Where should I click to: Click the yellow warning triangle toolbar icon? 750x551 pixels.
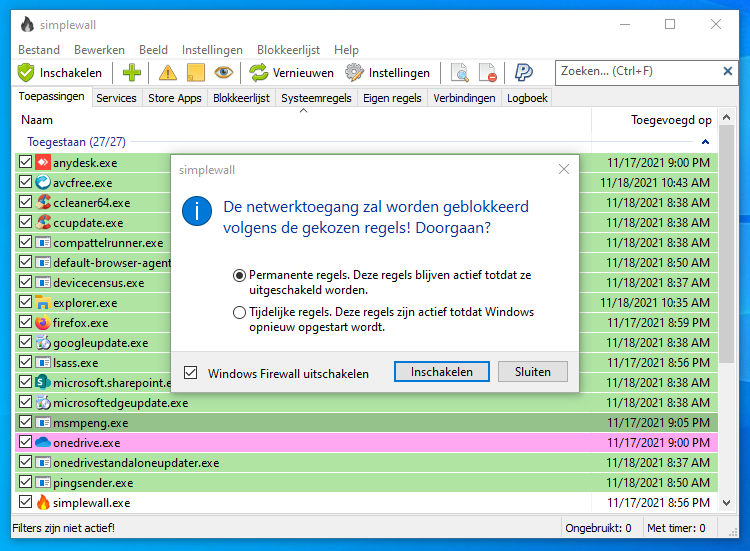click(x=167, y=72)
